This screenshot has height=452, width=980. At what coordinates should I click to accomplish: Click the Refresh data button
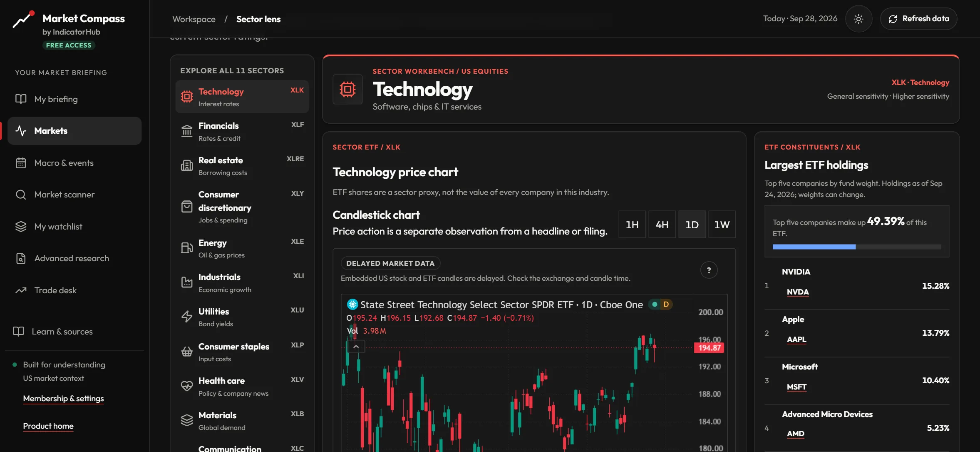tap(918, 19)
